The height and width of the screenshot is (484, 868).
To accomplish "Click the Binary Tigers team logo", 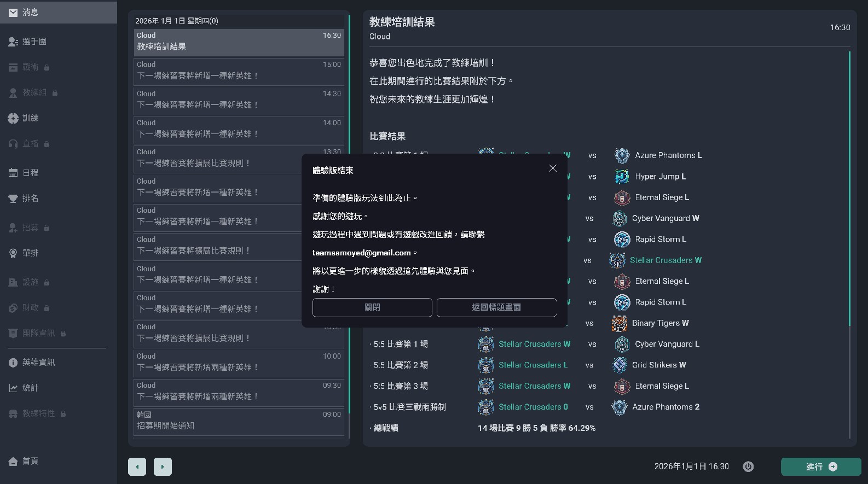I will [x=619, y=323].
